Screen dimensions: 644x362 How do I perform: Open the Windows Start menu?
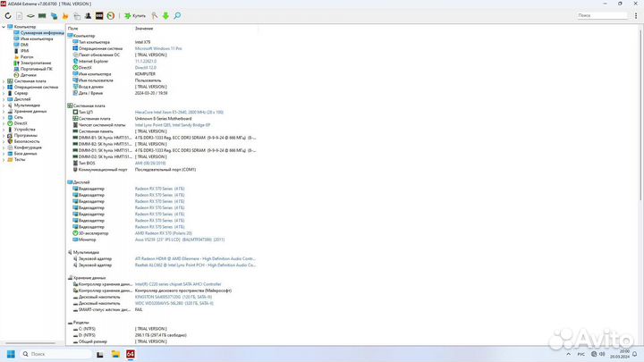pos(11,354)
